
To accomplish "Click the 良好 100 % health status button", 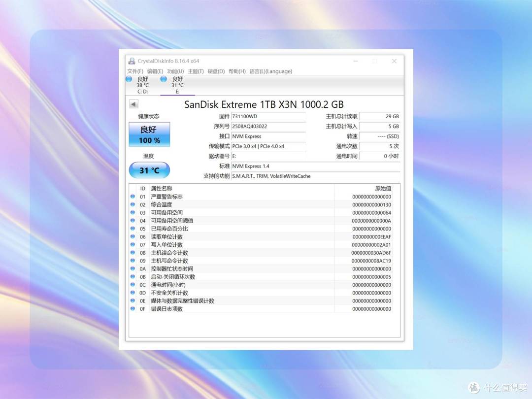I will click(x=149, y=134).
